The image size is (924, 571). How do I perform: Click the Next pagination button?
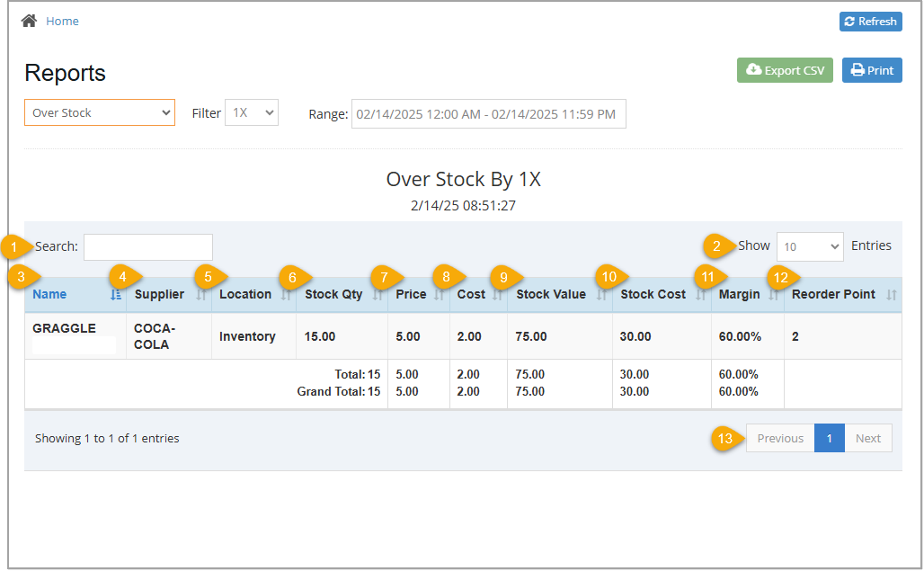click(867, 438)
